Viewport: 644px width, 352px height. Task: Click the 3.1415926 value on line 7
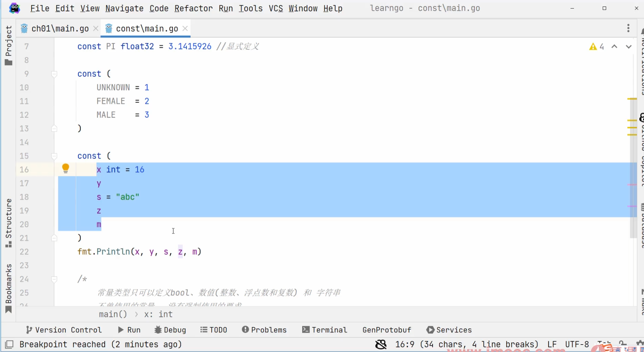(x=190, y=46)
